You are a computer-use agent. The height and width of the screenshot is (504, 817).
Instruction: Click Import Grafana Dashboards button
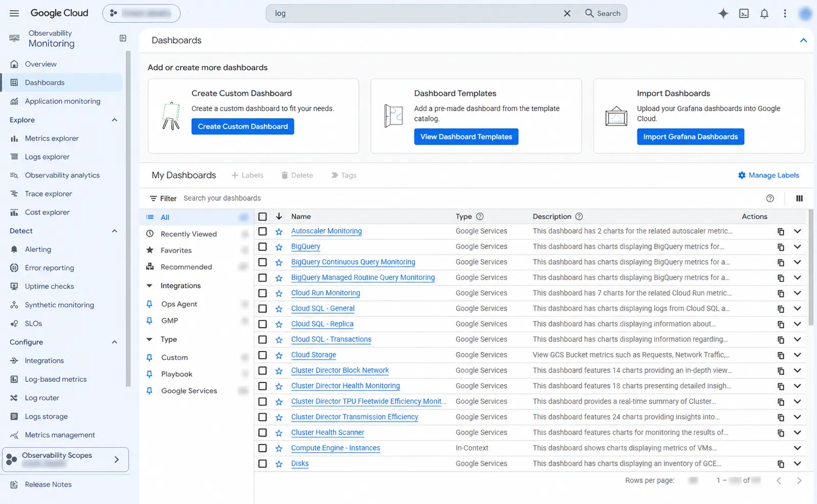[x=690, y=137]
